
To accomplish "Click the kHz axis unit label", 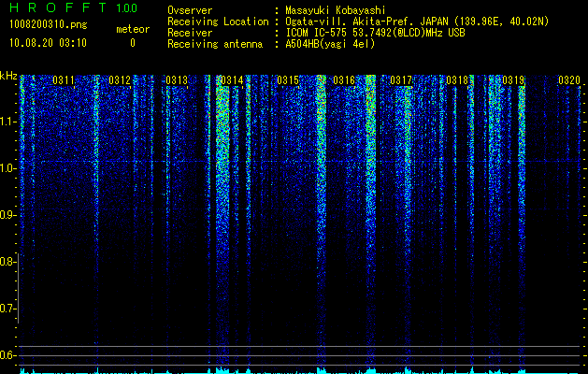I will tap(8, 76).
